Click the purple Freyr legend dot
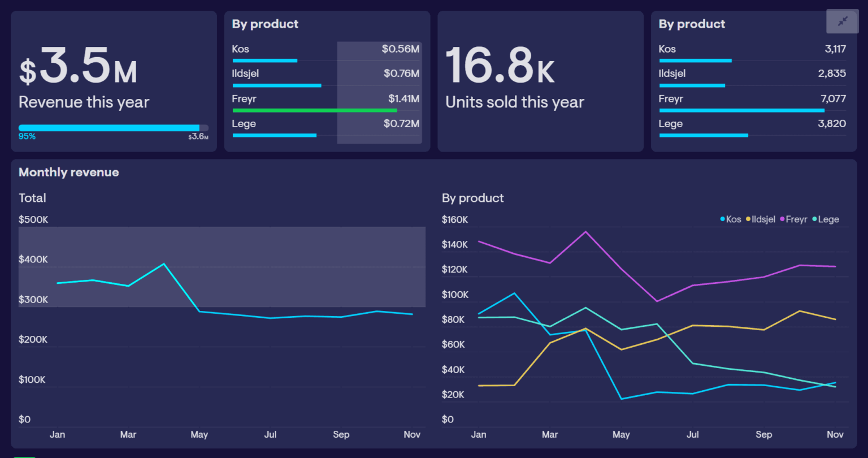 pos(781,219)
